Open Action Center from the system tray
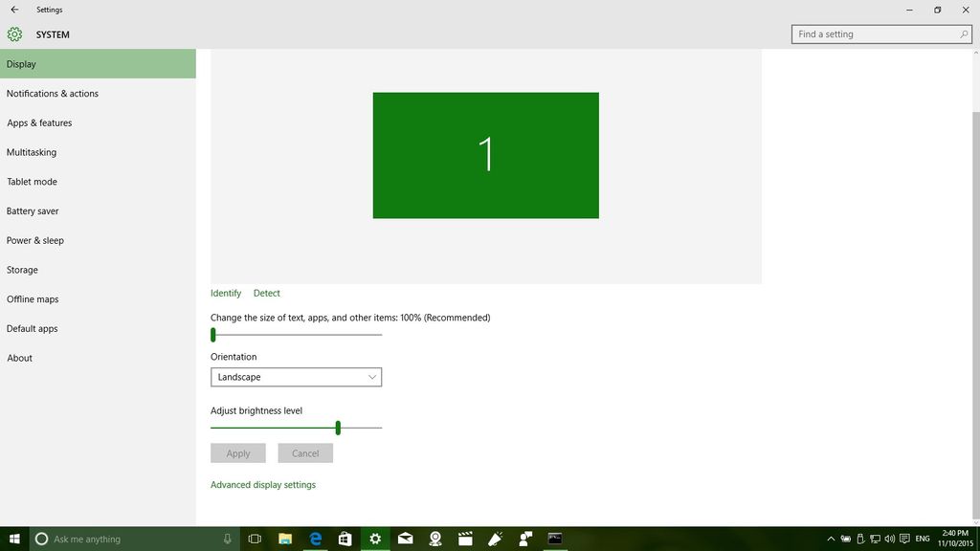 (902, 539)
